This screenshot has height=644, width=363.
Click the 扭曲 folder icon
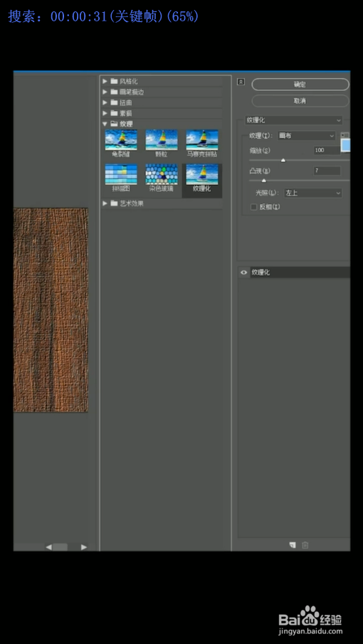(114, 102)
